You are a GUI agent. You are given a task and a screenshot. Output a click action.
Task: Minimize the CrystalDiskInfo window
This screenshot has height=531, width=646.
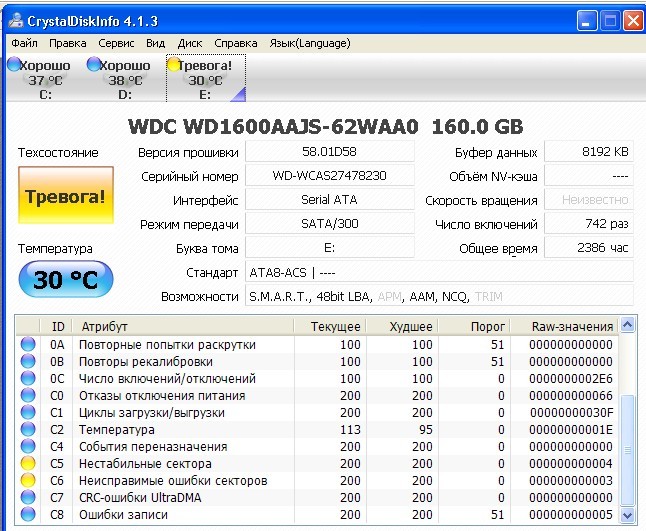point(587,21)
